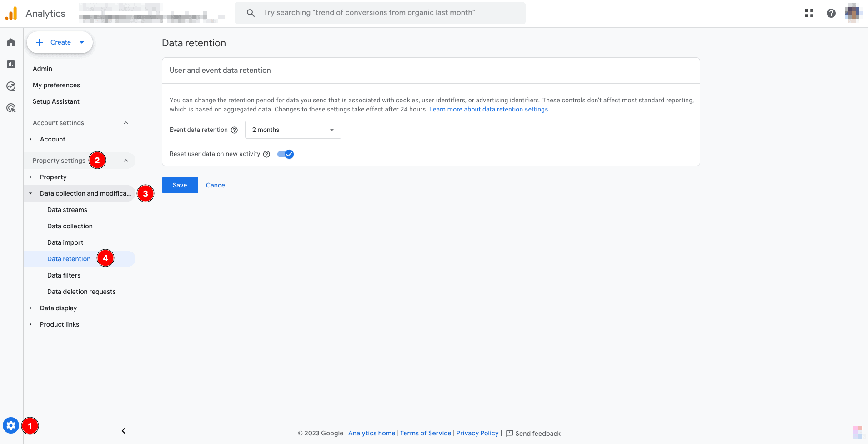868x444 pixels.
Task: Click the Reset user data help icon
Action: pos(267,154)
